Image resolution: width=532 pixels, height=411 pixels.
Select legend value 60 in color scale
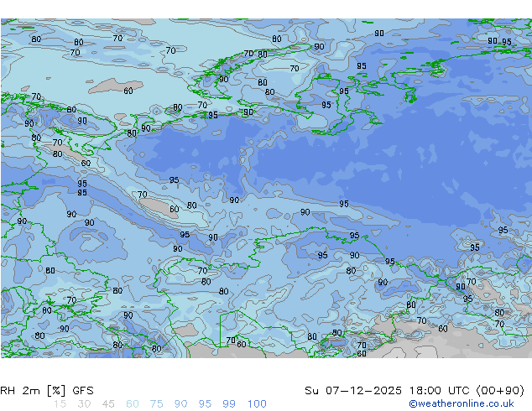[x=133, y=404]
